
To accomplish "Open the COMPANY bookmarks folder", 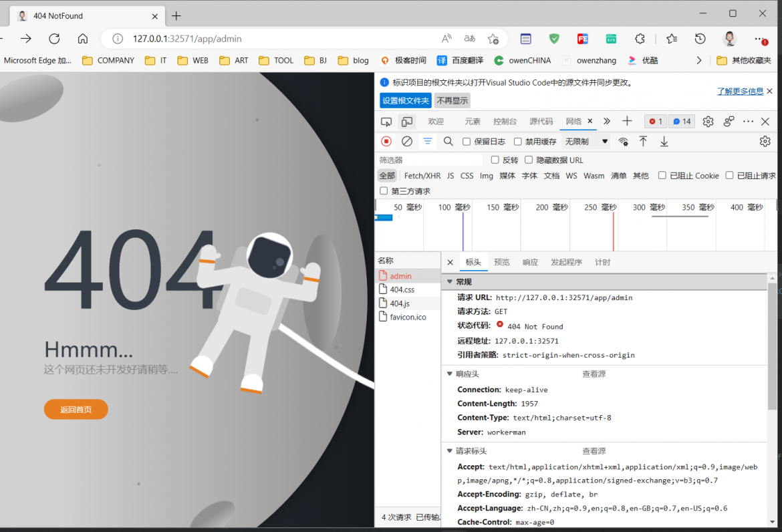I will [108, 60].
